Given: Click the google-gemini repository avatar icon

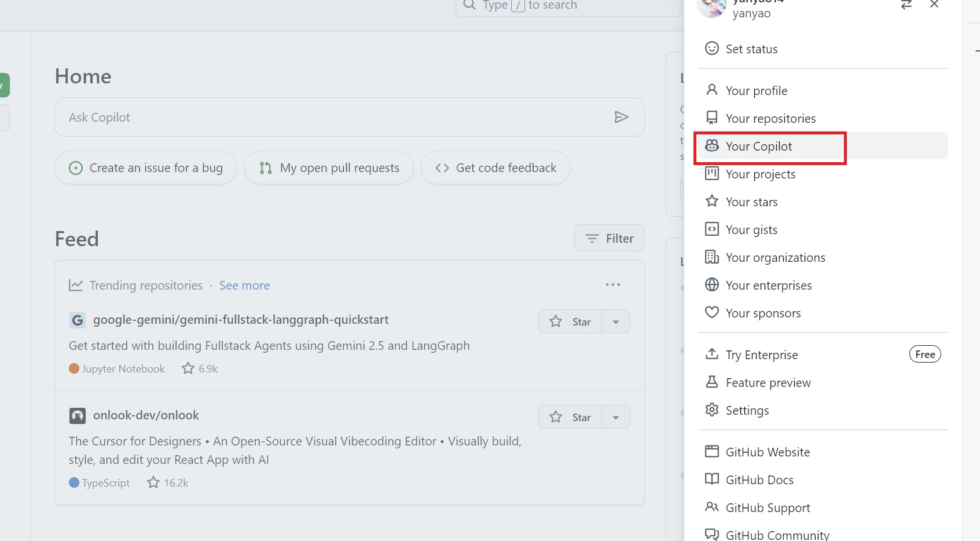Looking at the screenshot, I should (78, 320).
